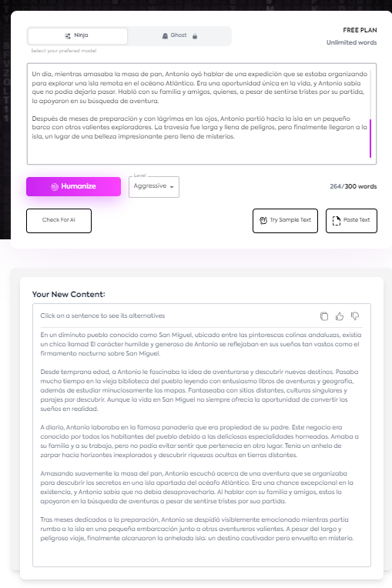392x588 pixels.
Task: Copy the new content with copy icon
Action: [324, 316]
